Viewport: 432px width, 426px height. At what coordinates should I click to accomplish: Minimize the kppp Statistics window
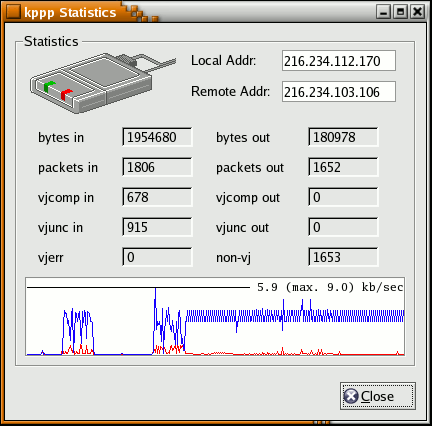(383, 12)
